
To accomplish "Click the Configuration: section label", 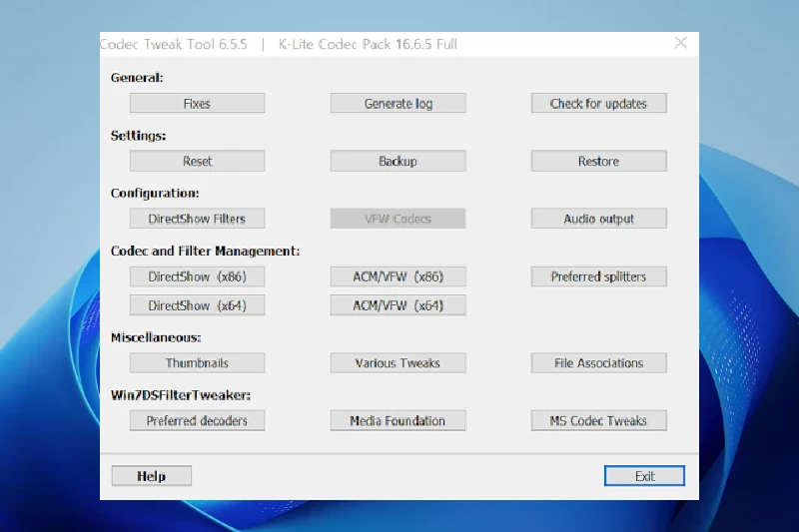I will coord(155,193).
